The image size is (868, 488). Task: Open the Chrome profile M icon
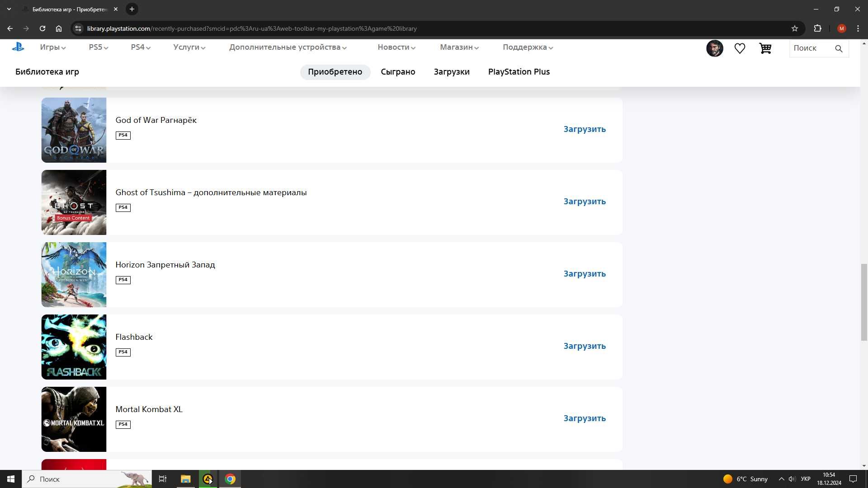[x=841, y=28]
